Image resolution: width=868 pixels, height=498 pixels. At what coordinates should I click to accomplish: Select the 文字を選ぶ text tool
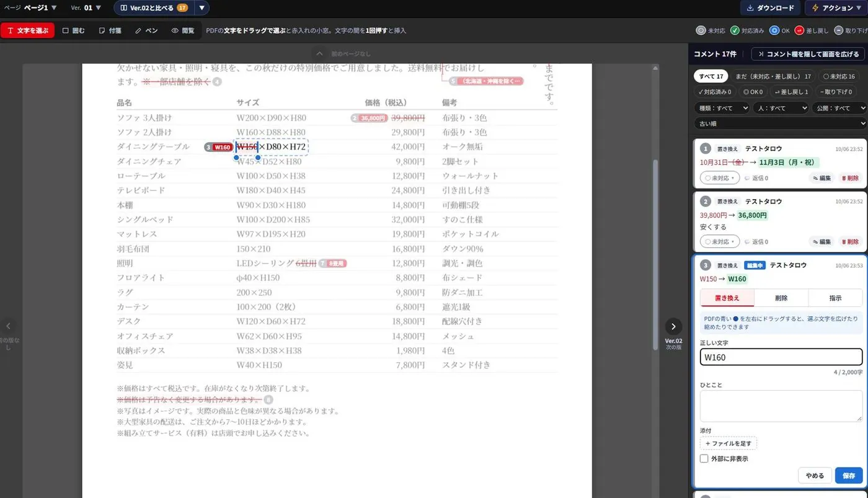pyautogui.click(x=27, y=30)
